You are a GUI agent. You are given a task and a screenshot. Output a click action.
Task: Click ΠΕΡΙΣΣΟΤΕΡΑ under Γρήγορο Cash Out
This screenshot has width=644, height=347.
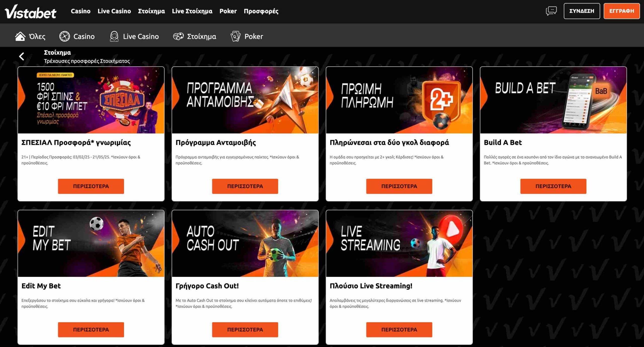click(245, 330)
